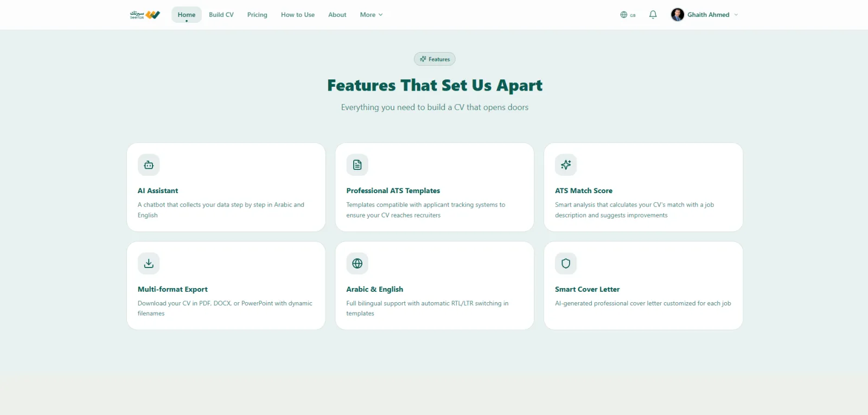Click the 'Smart analysis that calculates' description

pyautogui.click(x=634, y=210)
